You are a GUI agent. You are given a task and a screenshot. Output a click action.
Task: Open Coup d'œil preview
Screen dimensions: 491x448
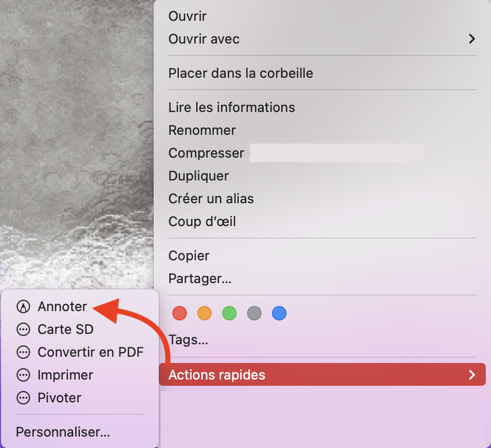202,221
